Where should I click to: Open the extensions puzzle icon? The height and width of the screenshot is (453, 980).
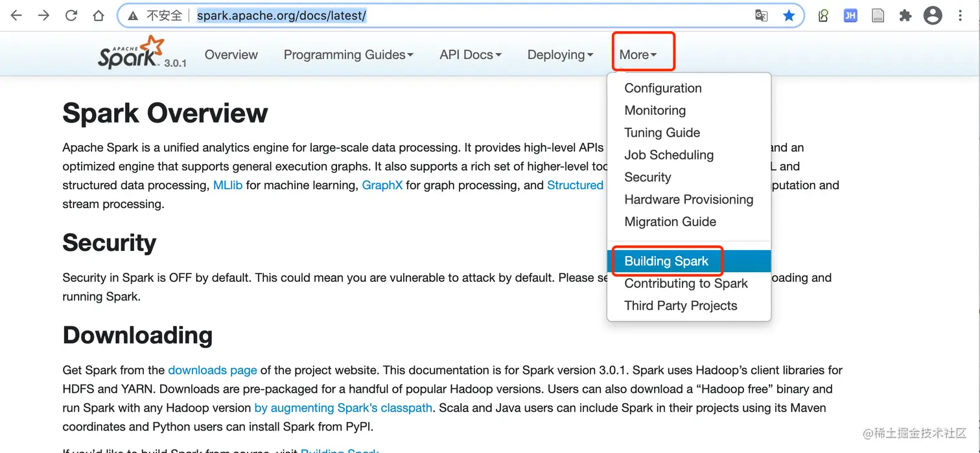(905, 16)
